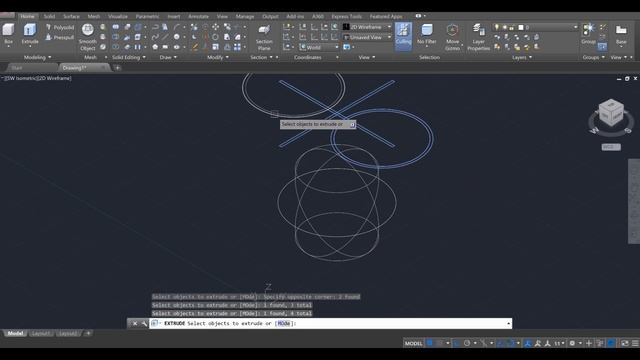Open the World coordinate system dropdown

(319, 47)
